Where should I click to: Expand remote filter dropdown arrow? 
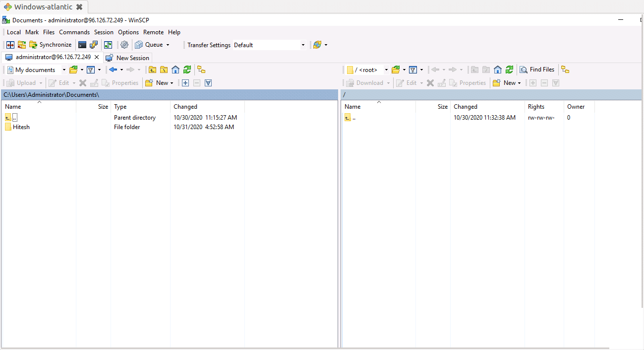coord(421,70)
